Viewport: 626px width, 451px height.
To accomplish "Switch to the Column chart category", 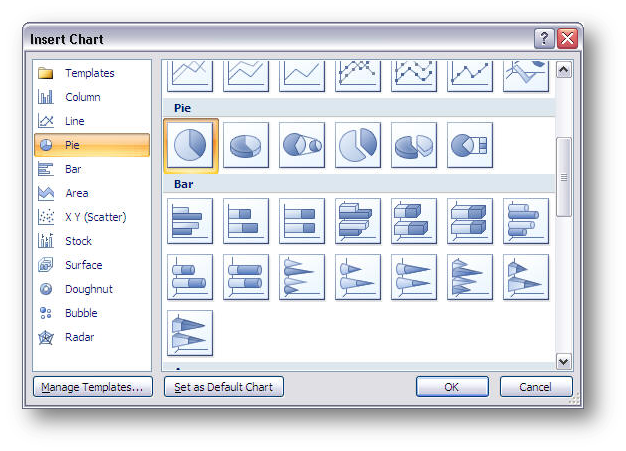I will pyautogui.click(x=82, y=97).
